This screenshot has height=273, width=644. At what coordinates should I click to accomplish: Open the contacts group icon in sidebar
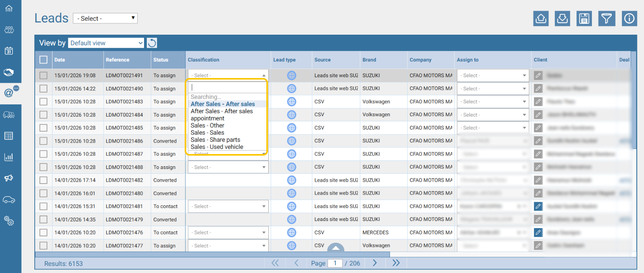click(x=9, y=30)
